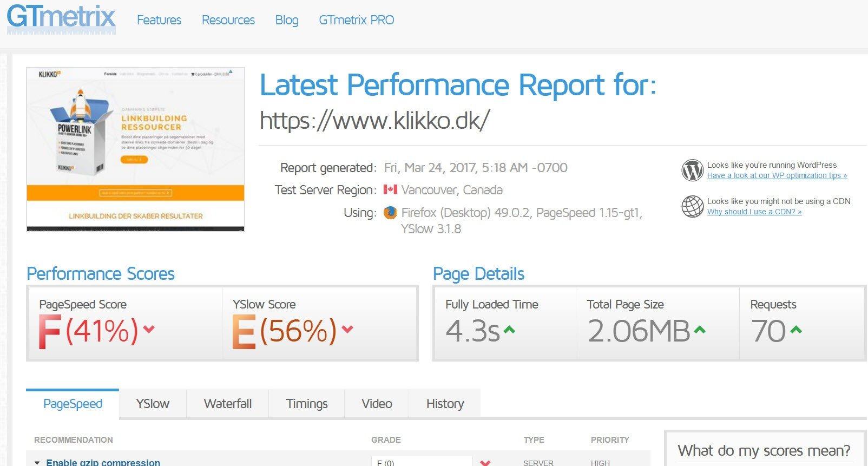Click the CDN globe icon
The height and width of the screenshot is (466, 868).
692,206
